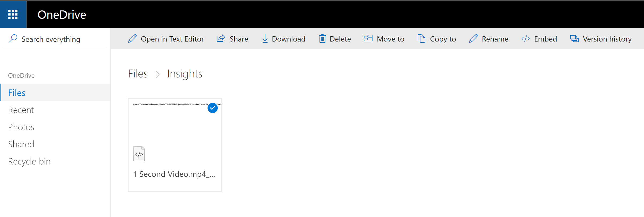644x217 pixels.
Task: Deselect the file using blue checkmark
Action: 213,108
